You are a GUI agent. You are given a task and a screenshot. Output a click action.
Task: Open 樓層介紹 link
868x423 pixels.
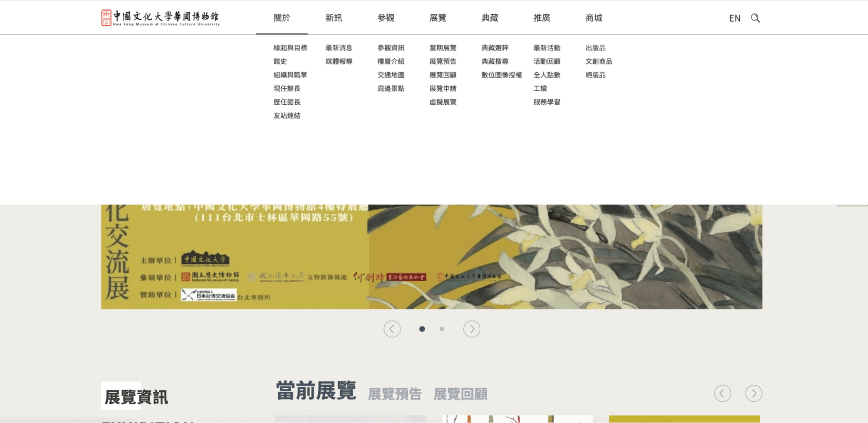coord(391,61)
